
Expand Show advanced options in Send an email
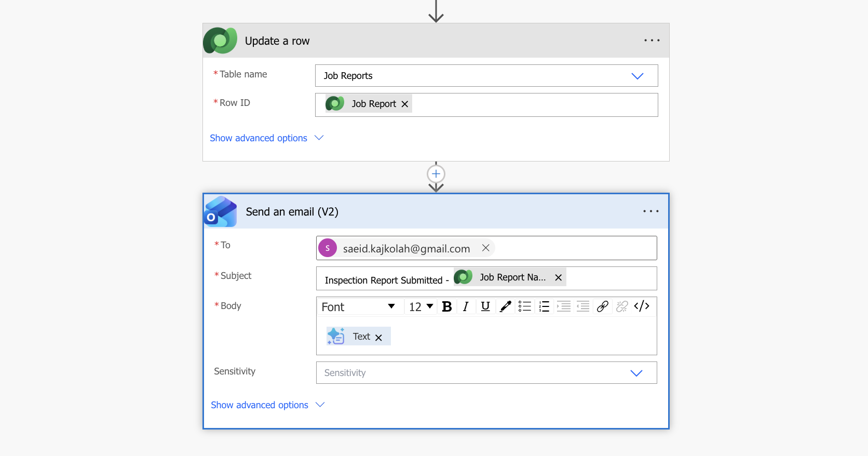[x=267, y=405]
